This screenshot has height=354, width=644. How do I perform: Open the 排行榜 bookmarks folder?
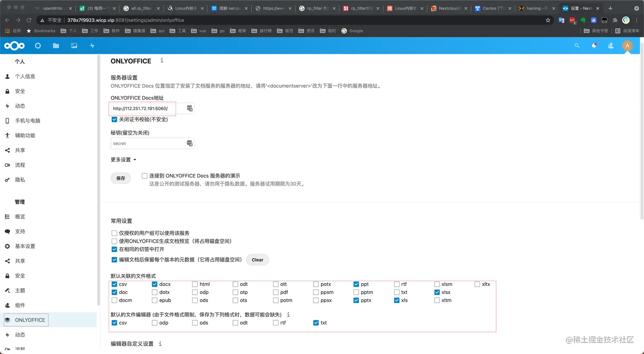[262, 31]
